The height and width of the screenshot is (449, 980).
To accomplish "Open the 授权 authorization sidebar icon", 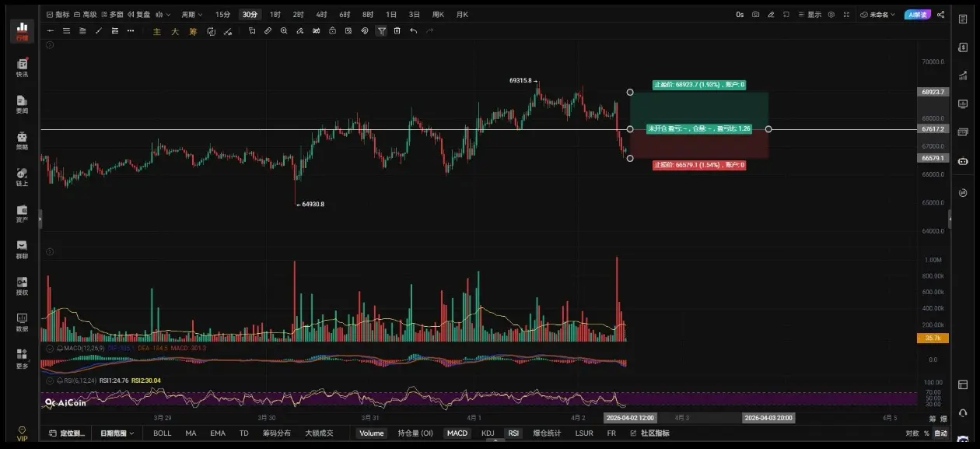I will click(22, 286).
